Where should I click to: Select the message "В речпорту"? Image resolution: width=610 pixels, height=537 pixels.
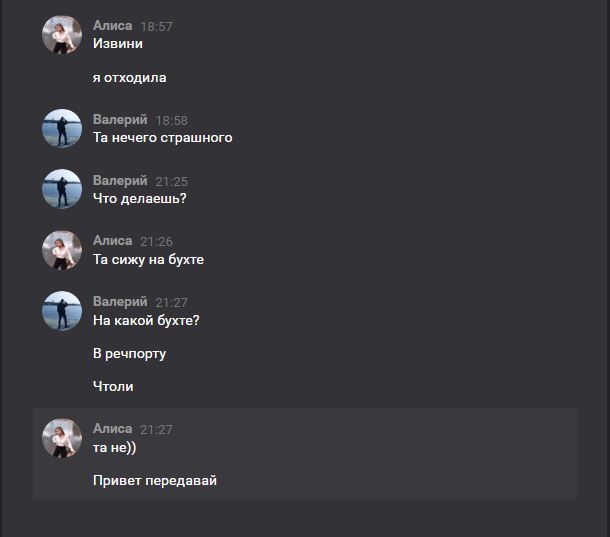[x=130, y=353]
